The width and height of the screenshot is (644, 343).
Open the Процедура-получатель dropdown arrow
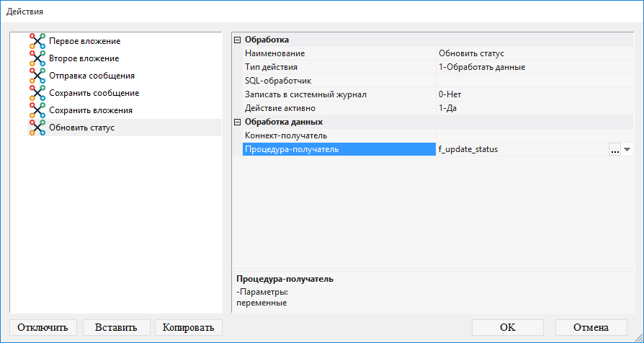pos(627,149)
